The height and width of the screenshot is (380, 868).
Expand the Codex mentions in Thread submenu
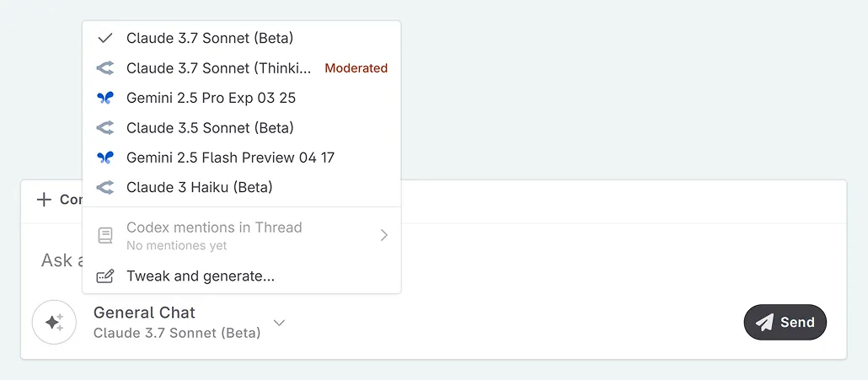383,235
